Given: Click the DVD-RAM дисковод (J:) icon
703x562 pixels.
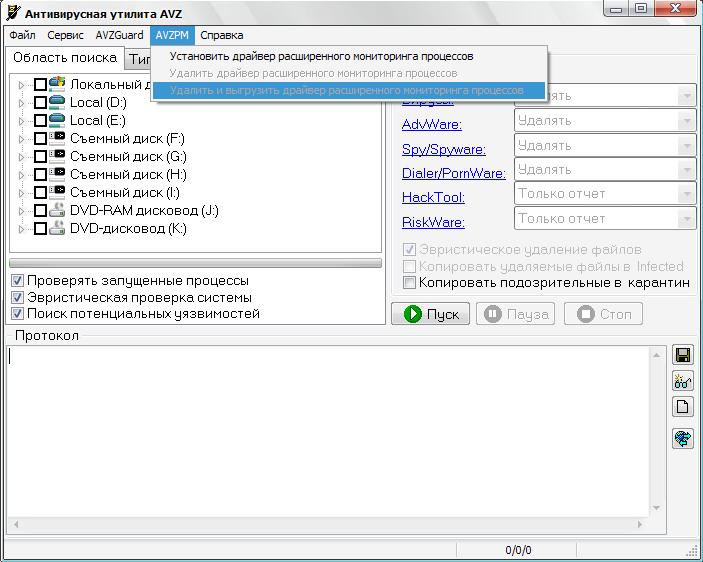Looking at the screenshot, I should click(57, 210).
